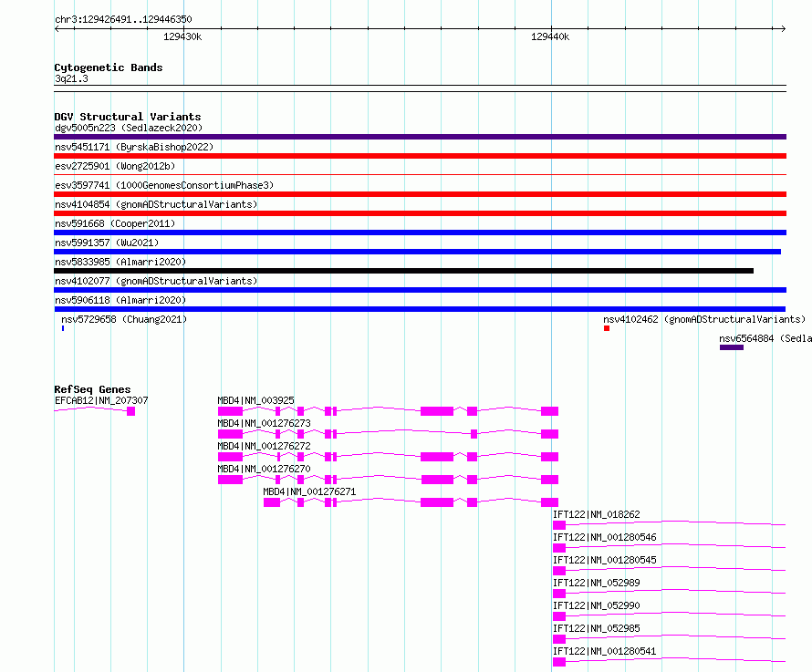This screenshot has height=672, width=812.
Task: Select the IFT122|NM_001280546 transcript label
Action: [605, 537]
